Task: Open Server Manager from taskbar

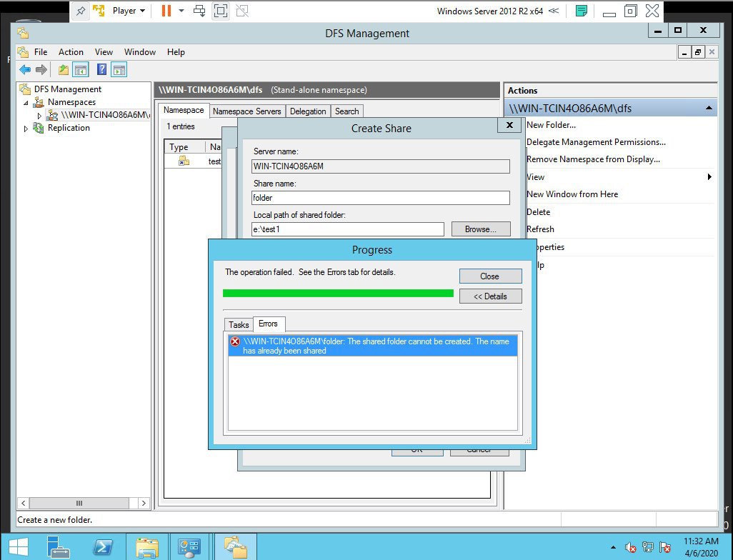Action: pos(58,547)
